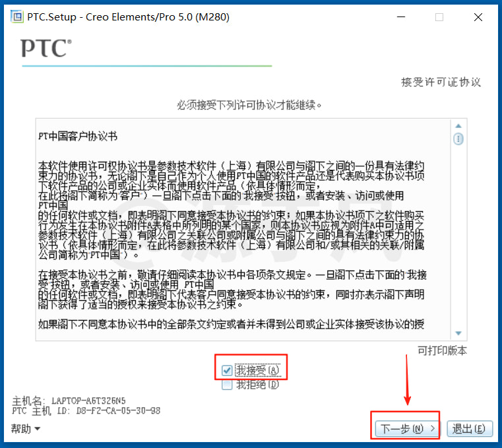This screenshot has width=502, height=448.
Task: Close the PTC.Setup installer window
Action: [478, 17]
